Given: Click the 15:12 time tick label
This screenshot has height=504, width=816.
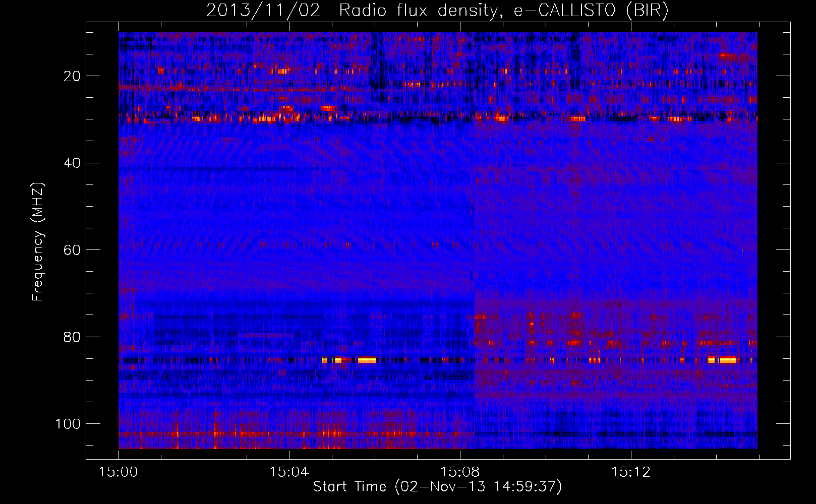Looking at the screenshot, I should tap(631, 472).
